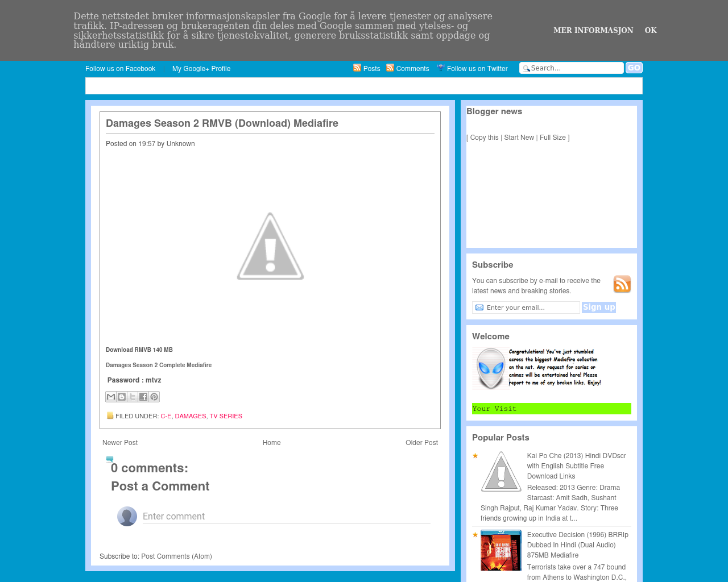728x582 pixels.
Task: Open Follow us on Facebook link
Action: click(x=120, y=69)
